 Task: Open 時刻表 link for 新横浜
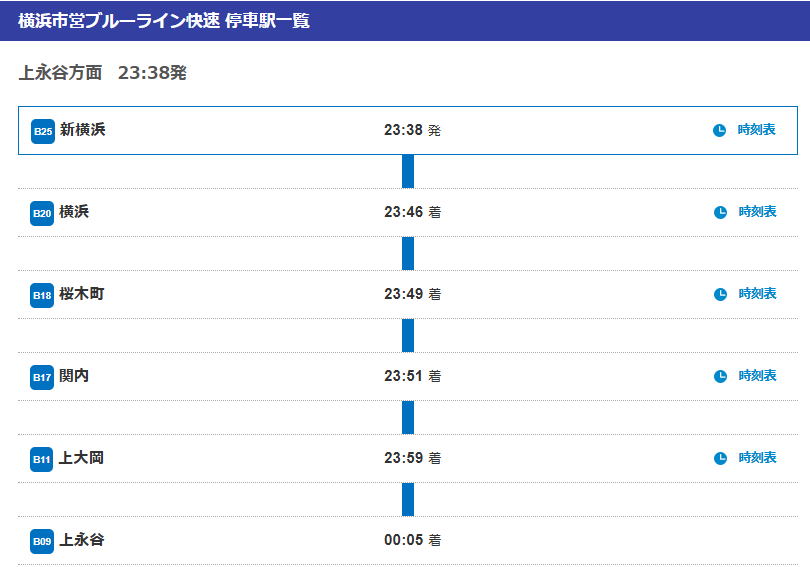click(756, 130)
